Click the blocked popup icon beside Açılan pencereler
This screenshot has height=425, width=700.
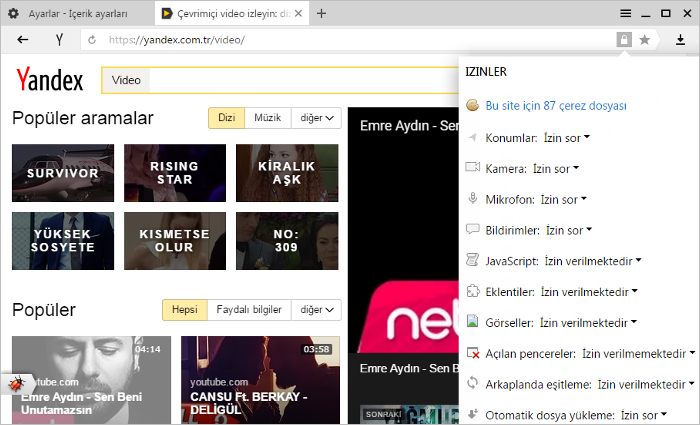pos(473,353)
